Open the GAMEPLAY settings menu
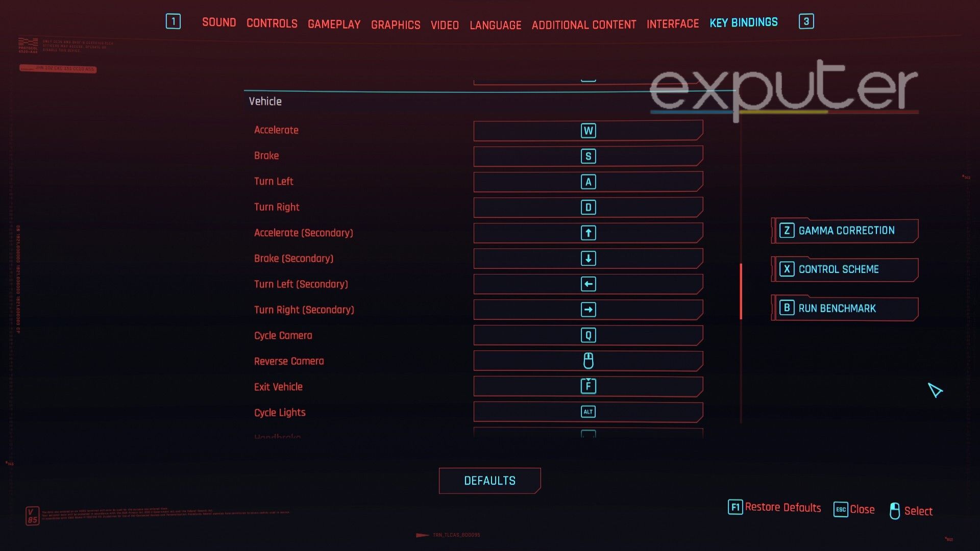 [x=334, y=23]
